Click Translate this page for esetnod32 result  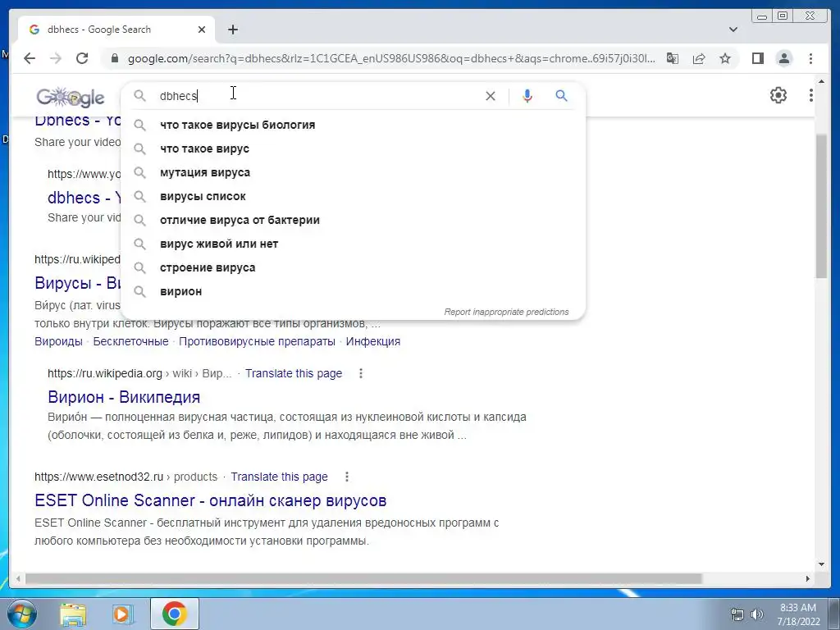279,477
